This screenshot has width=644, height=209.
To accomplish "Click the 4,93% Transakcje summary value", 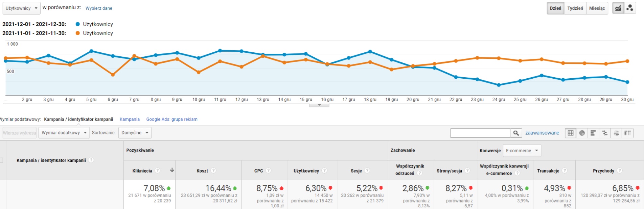I will tap(555, 188).
